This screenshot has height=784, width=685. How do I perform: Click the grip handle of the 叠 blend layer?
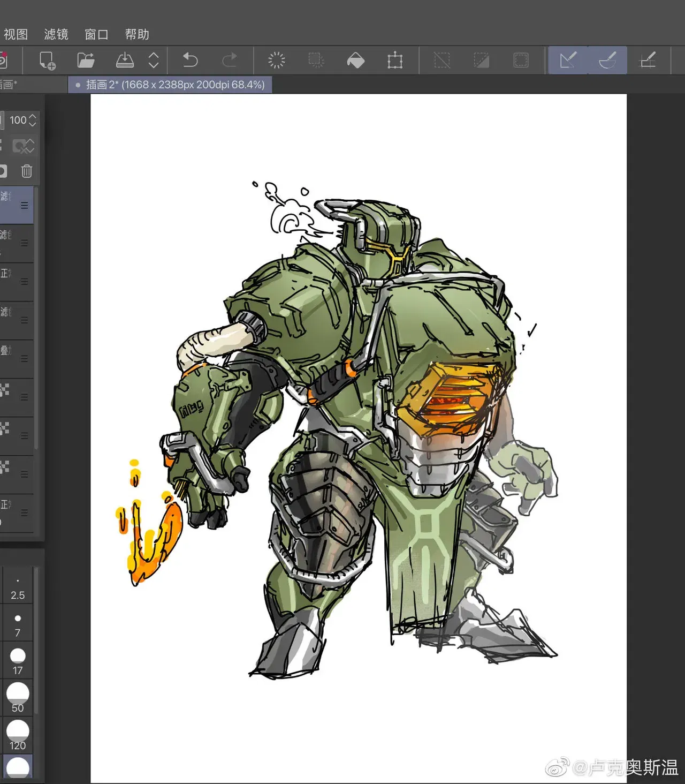[24, 358]
